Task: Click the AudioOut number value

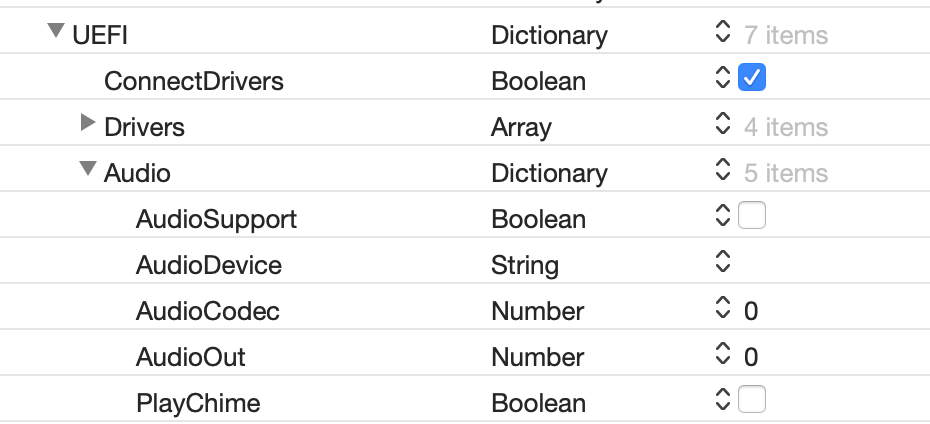Action: click(x=752, y=357)
